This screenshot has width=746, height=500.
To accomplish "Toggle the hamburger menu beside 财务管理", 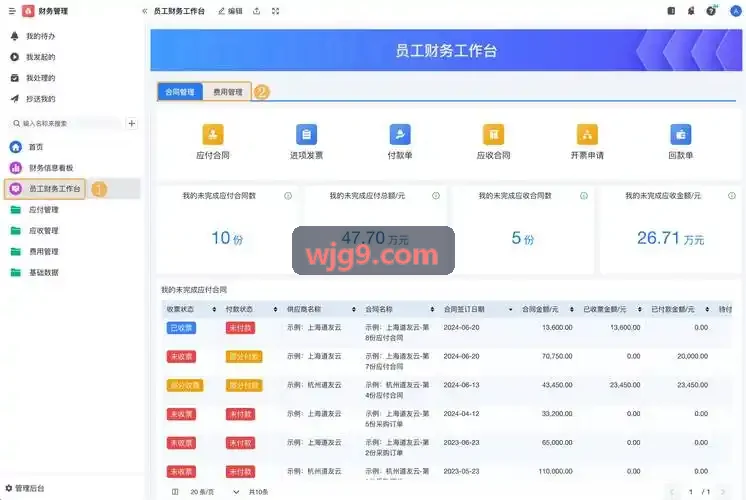I will click(12, 11).
